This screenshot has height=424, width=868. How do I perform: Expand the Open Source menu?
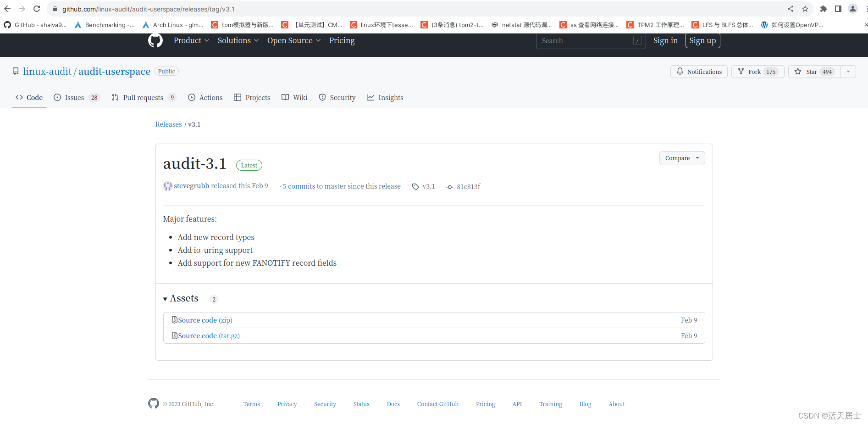click(x=294, y=40)
